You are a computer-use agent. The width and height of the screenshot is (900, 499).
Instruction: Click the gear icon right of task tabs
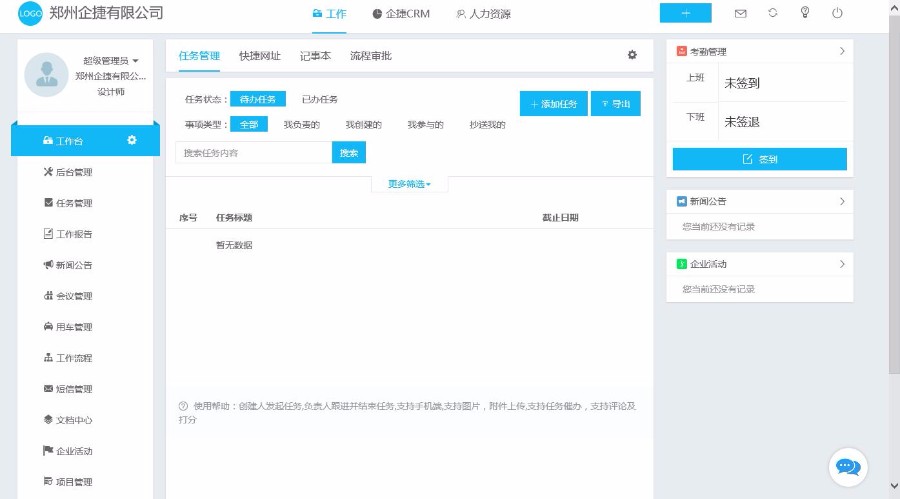[632, 55]
